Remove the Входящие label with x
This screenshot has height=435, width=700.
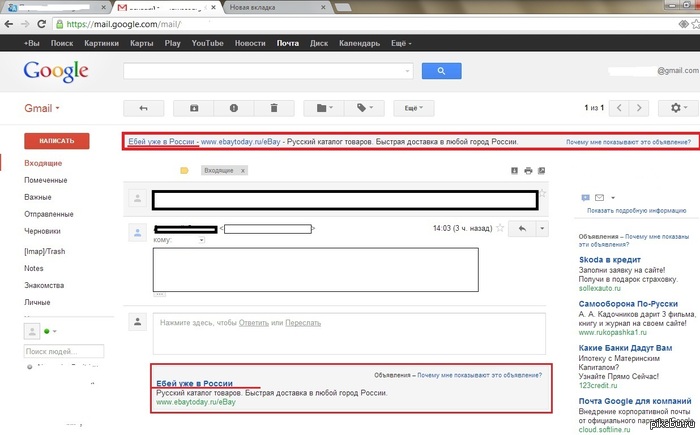coord(243,171)
